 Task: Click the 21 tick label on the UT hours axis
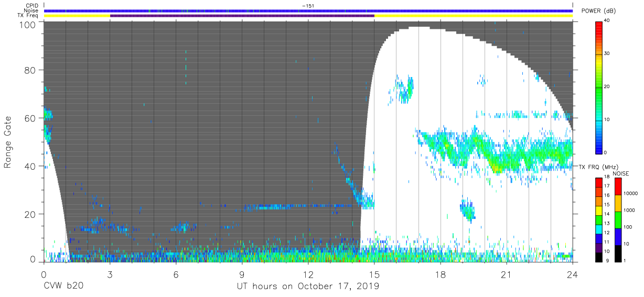[507, 274]
